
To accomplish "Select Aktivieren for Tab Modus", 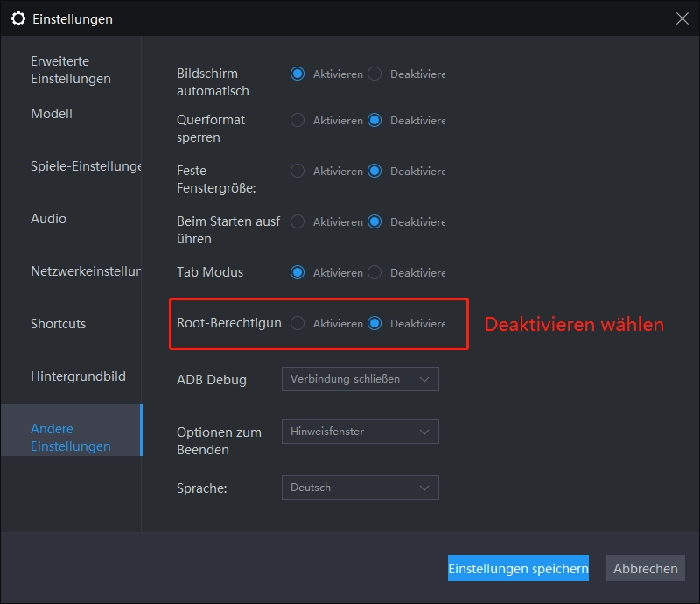I will point(297,272).
